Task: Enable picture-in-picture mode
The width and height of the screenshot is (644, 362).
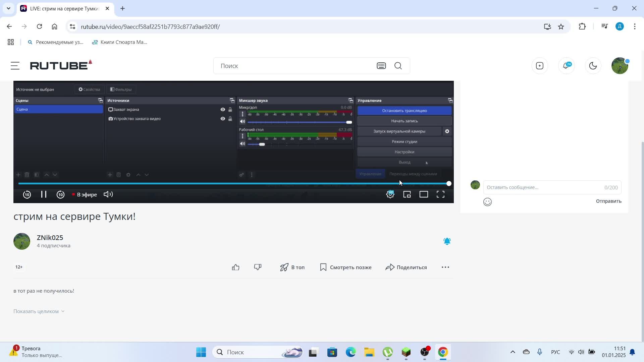Action: coord(407,194)
